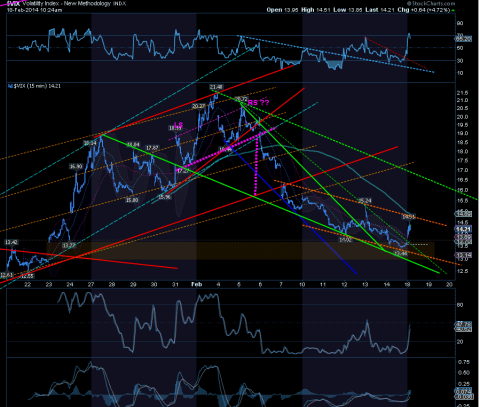The height and width of the screenshot is (407, 480).
Task: Click the 17.27 price label on chart
Action: tap(182, 171)
